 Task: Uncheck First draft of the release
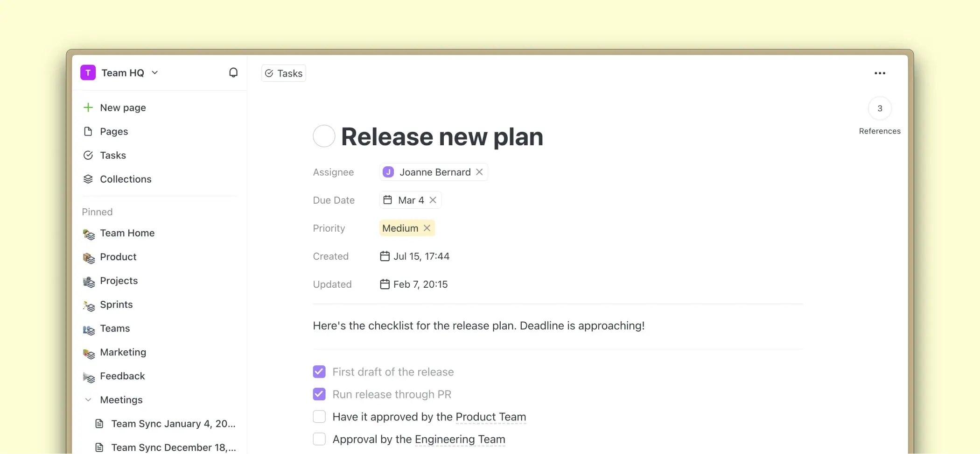tap(319, 372)
